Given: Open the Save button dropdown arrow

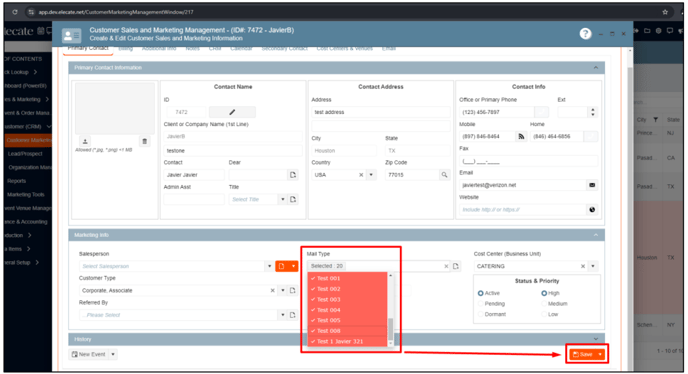Looking at the screenshot, I should pos(600,354).
